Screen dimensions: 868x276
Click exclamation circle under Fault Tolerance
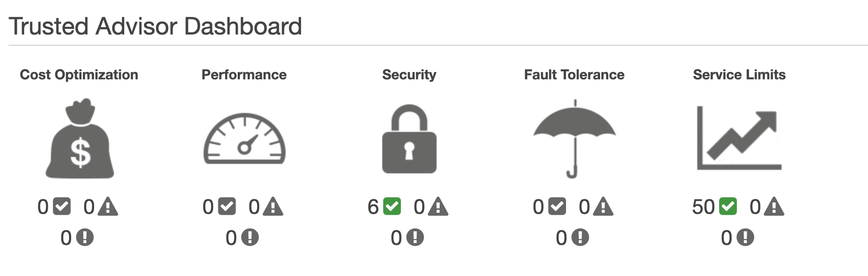coord(580,237)
